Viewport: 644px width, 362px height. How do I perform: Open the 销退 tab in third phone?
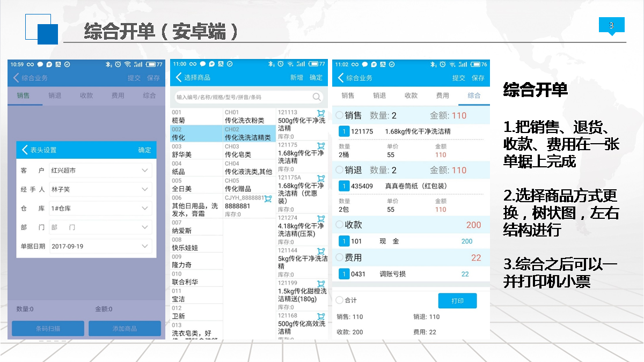pyautogui.click(x=379, y=95)
